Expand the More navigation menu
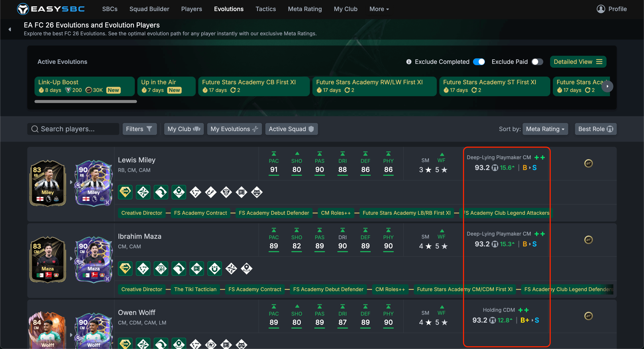Image resolution: width=644 pixels, height=349 pixels. point(379,9)
